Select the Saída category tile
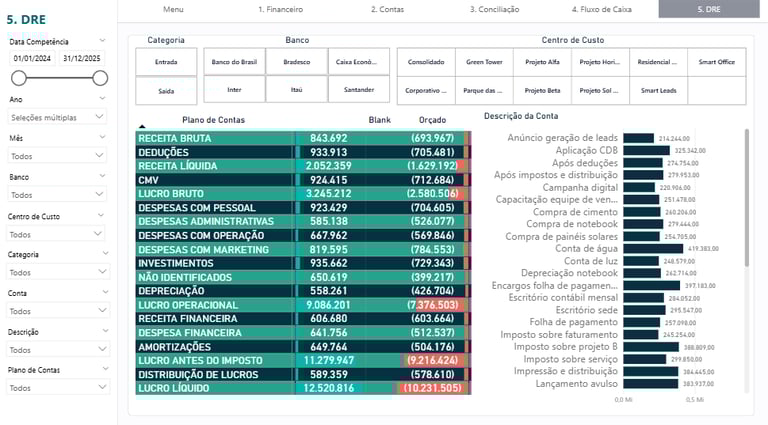Viewport: 768px width, 425px height. pyautogui.click(x=167, y=90)
